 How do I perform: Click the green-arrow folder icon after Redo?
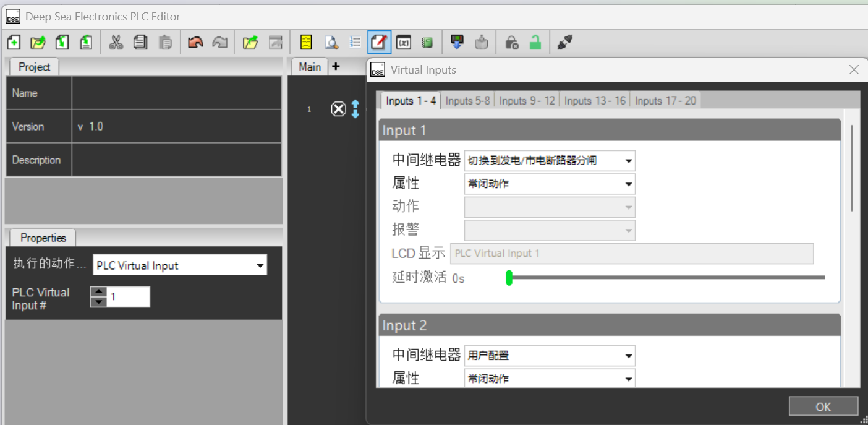point(250,43)
